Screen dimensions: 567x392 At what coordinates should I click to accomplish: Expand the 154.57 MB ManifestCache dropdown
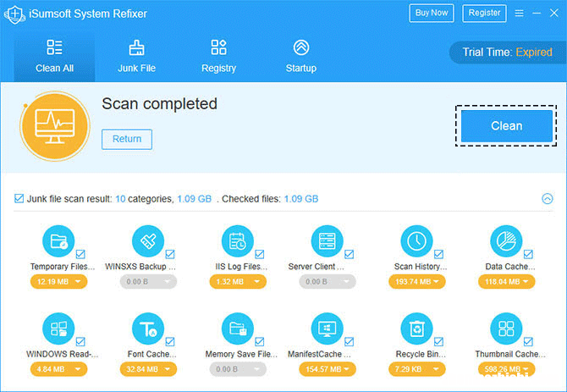pos(328,369)
